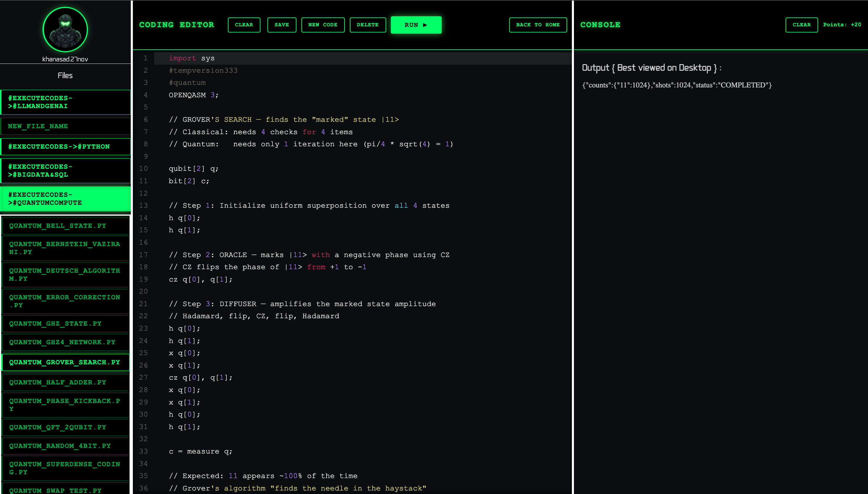
Task: Expand #EXECUTECODES->#BIGDATA&SQL folder
Action: tap(66, 171)
